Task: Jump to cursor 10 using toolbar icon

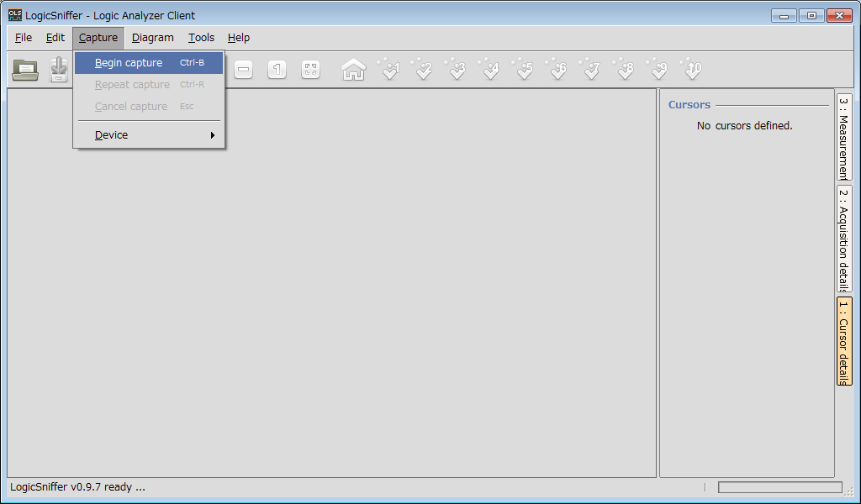Action: coord(692,69)
